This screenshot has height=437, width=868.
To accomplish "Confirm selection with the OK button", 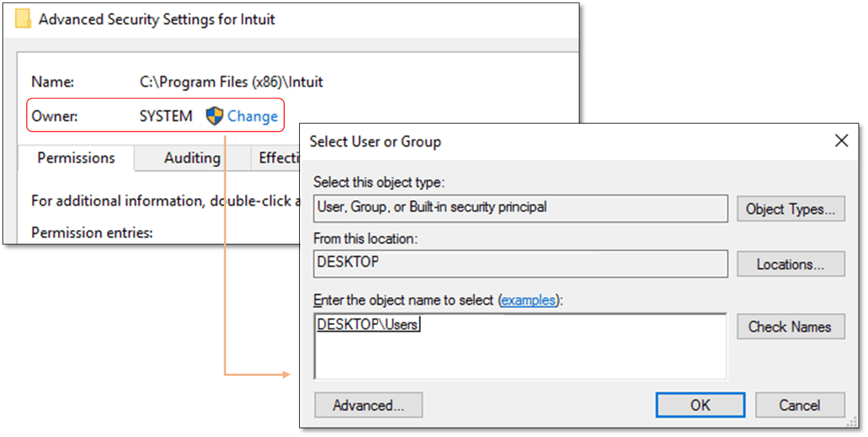I will coord(700,404).
